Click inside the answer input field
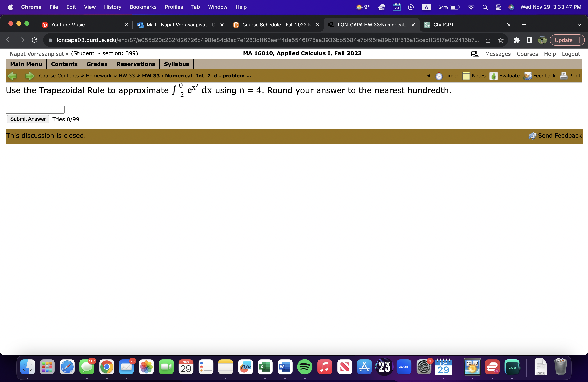This screenshot has height=382, width=588. click(35, 109)
